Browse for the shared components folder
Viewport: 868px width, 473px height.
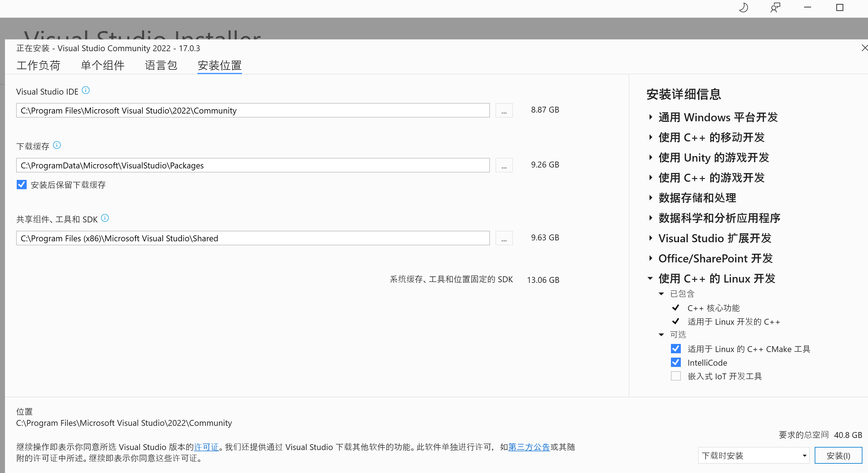click(504, 238)
